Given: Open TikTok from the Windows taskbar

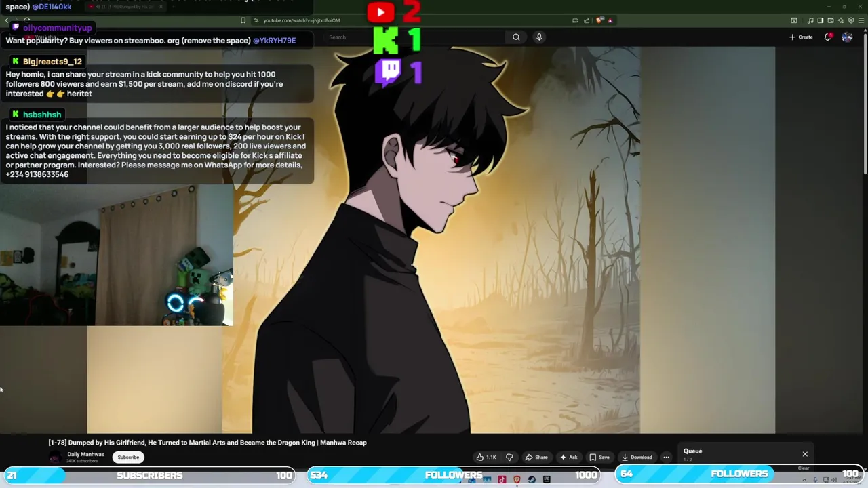Looking at the screenshot, I should (502, 480).
